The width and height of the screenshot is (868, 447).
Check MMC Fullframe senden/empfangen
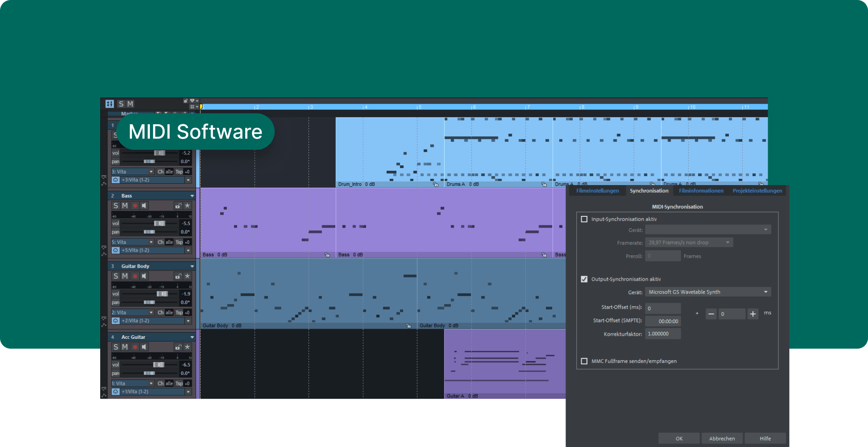[x=584, y=361]
